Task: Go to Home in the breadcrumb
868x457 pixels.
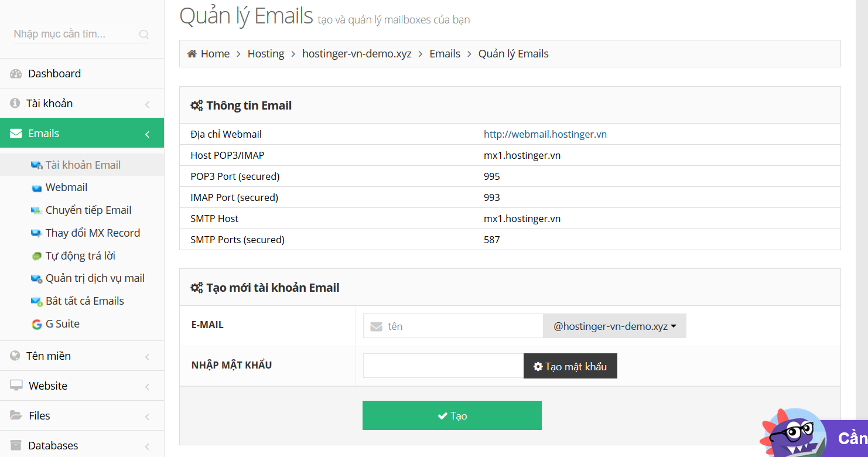Action: [215, 54]
